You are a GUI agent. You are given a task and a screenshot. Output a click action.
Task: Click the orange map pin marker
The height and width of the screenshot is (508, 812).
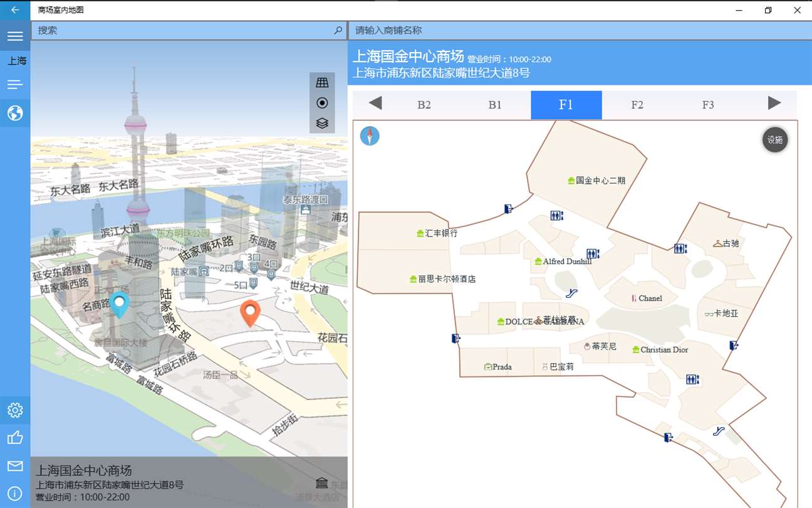[x=250, y=313]
